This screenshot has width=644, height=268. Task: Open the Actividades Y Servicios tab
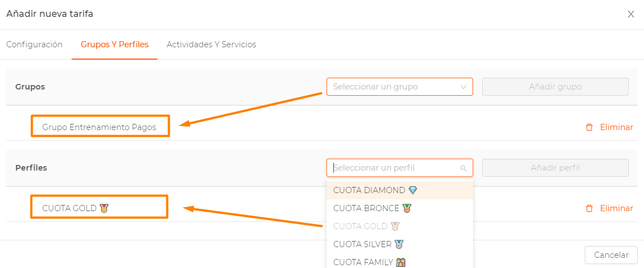click(x=211, y=44)
